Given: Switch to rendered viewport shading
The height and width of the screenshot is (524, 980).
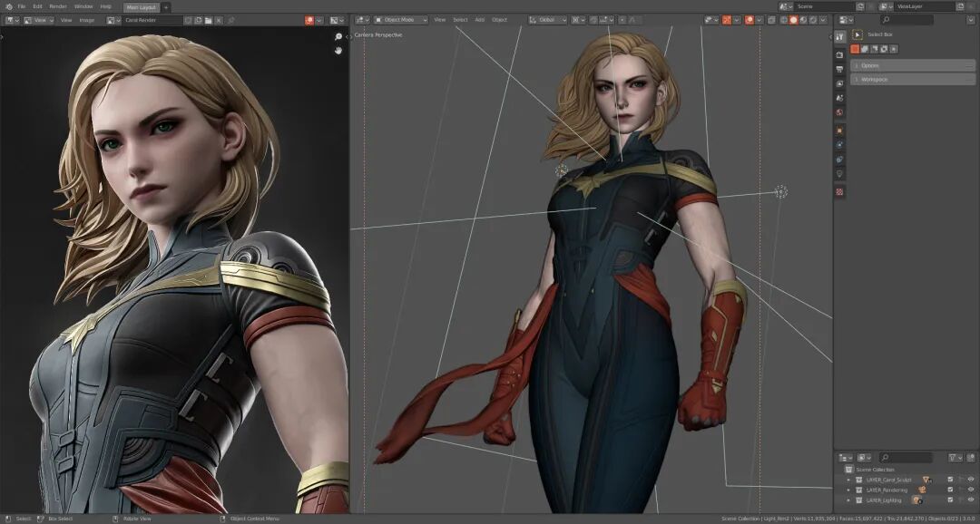Looking at the screenshot, I should coord(813,20).
